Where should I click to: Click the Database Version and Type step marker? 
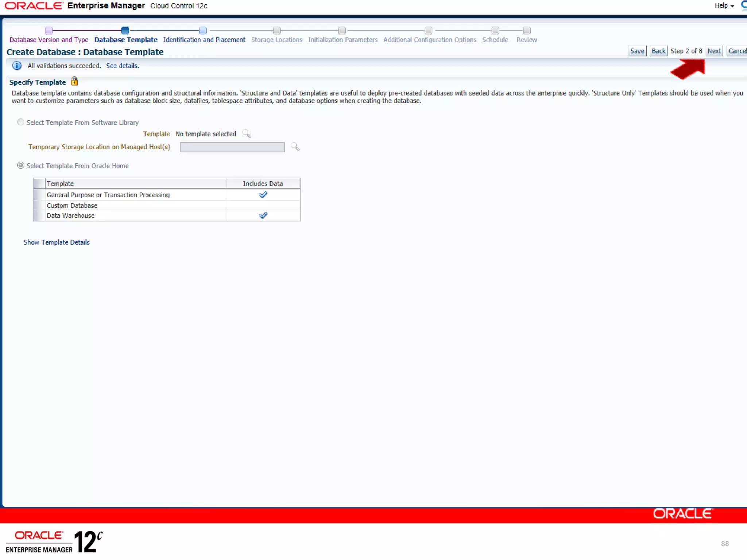[x=49, y=30]
